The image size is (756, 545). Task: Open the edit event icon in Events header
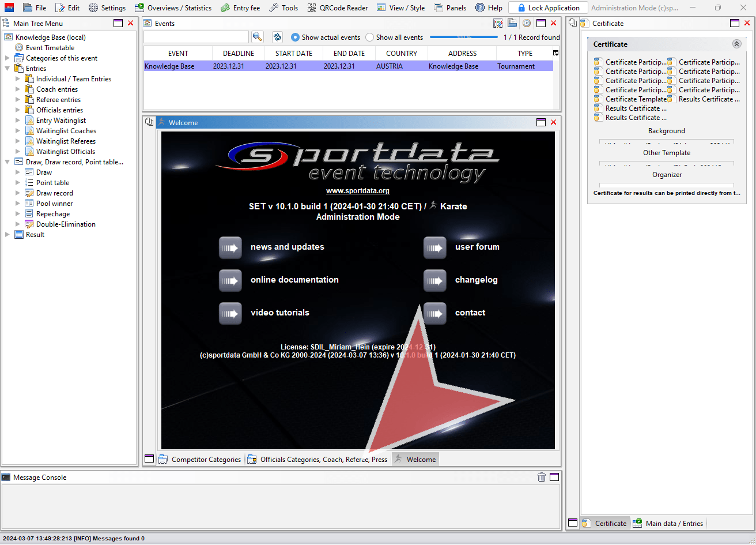pos(498,23)
